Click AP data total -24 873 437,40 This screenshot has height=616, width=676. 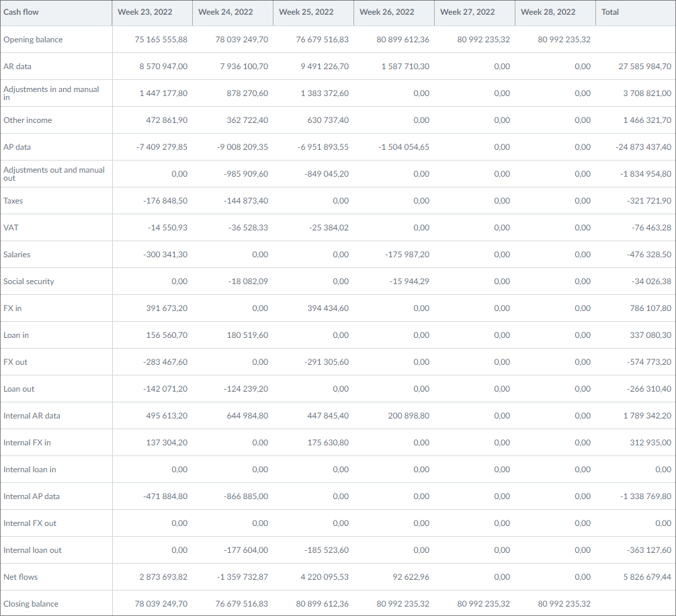pos(643,147)
